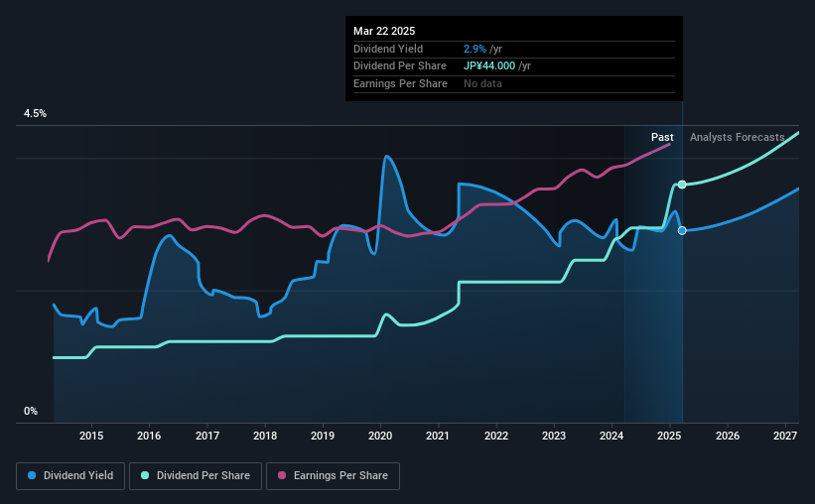Screen dimensions: 815x504
Task: Click the 2017 x-axis label
Action: (207, 436)
